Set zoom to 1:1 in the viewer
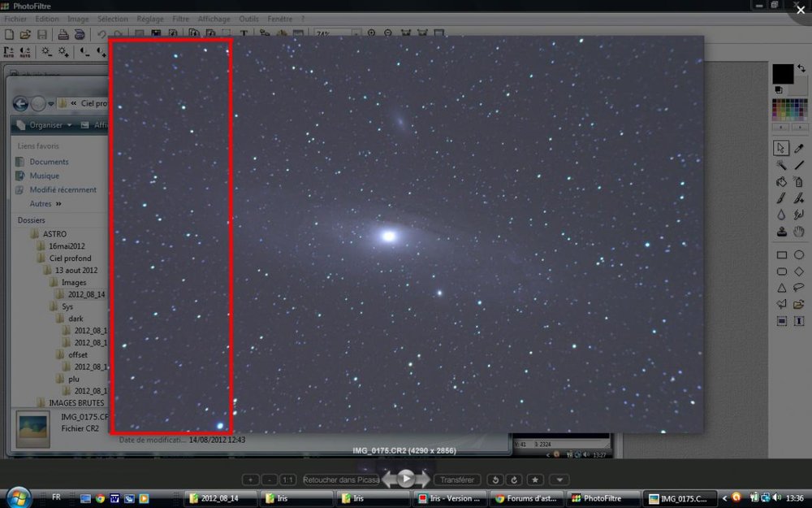Screen dimensions: 812x508 [287, 480]
